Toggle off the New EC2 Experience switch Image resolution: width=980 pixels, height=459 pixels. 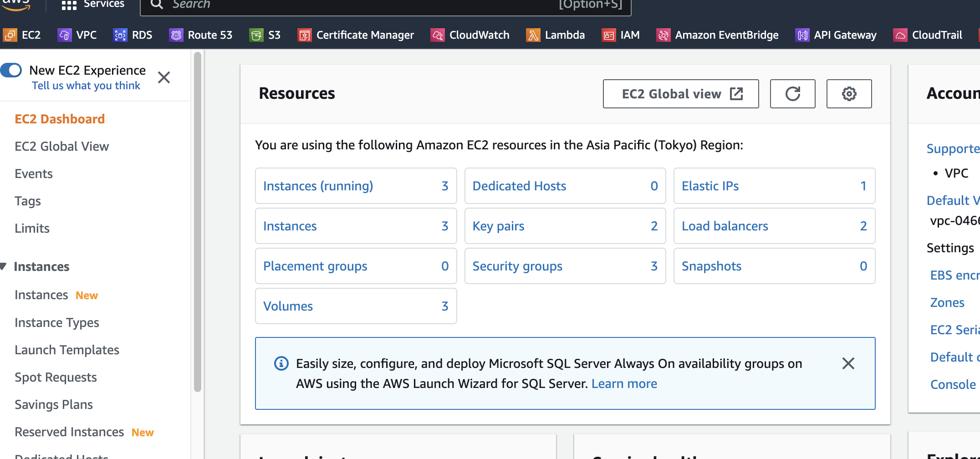click(x=11, y=70)
